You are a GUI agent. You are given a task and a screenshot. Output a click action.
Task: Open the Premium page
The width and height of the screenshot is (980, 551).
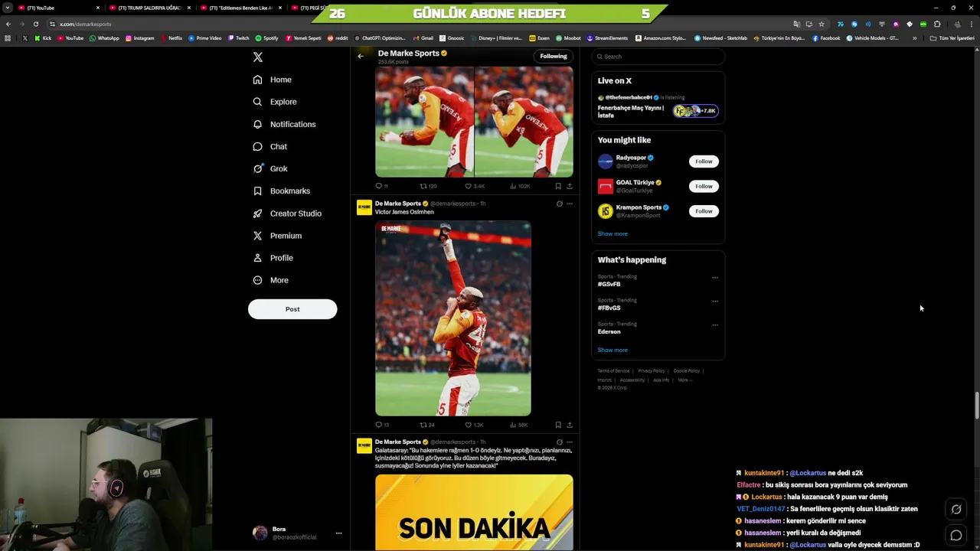(x=277, y=236)
